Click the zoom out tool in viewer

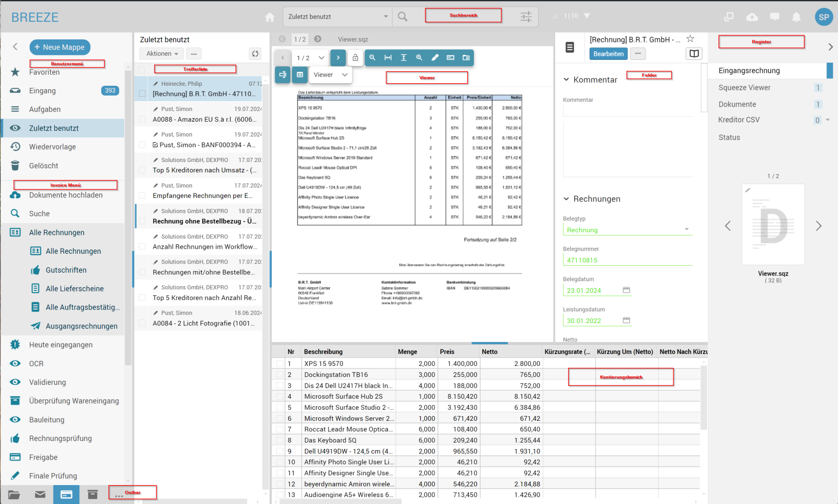pos(372,58)
